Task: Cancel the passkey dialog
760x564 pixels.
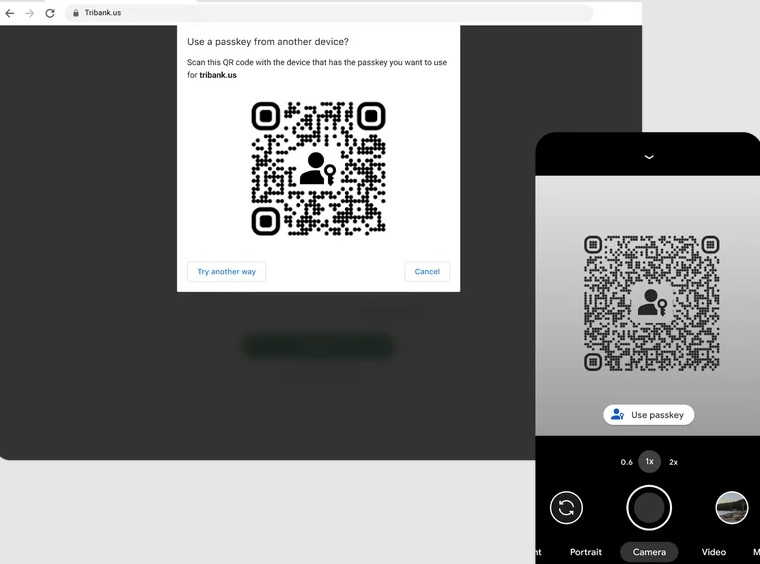Action: click(427, 272)
